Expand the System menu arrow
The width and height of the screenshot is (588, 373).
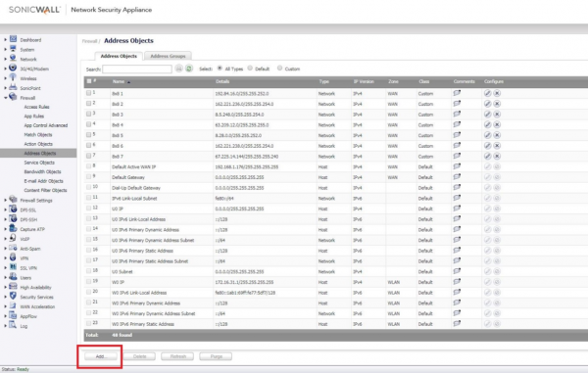(5, 49)
